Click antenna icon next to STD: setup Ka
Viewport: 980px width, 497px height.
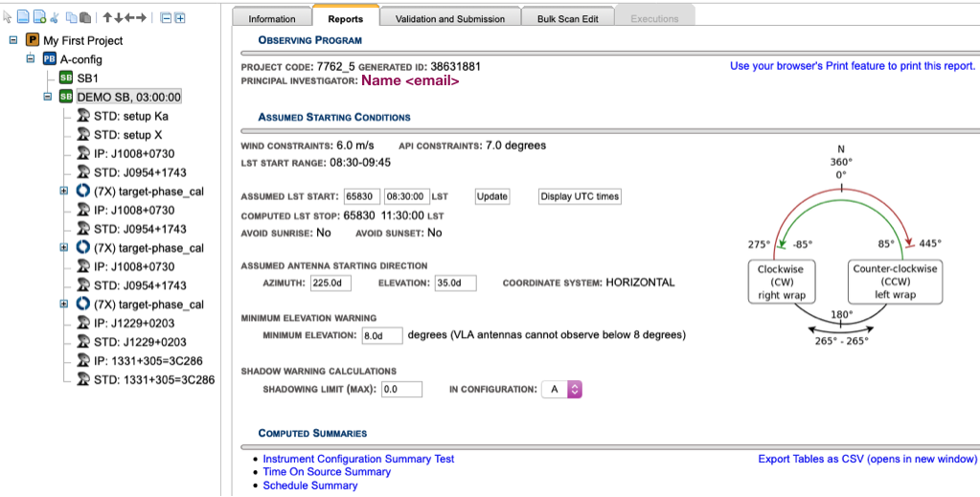coord(83,116)
